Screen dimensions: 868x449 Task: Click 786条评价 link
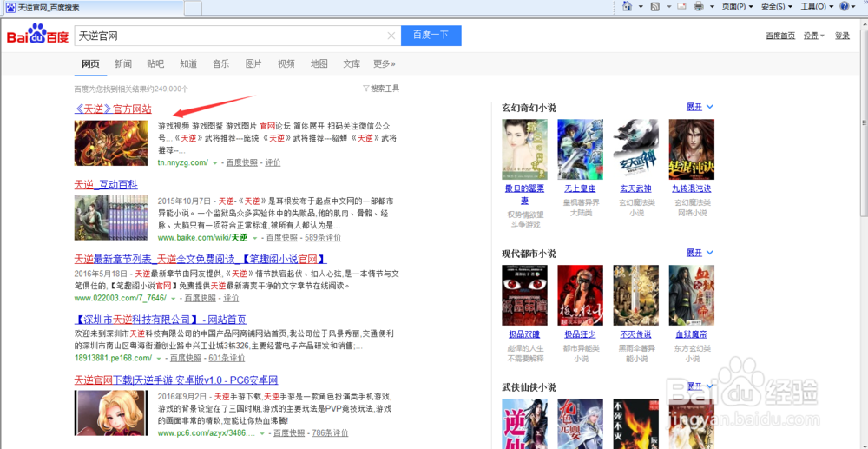coord(330,433)
